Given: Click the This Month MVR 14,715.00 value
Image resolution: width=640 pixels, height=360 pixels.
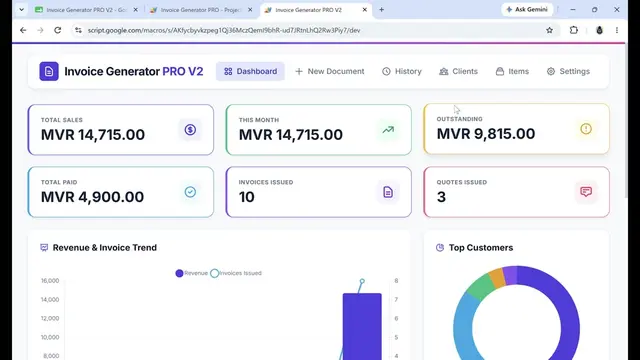Looking at the screenshot, I should point(291,135).
